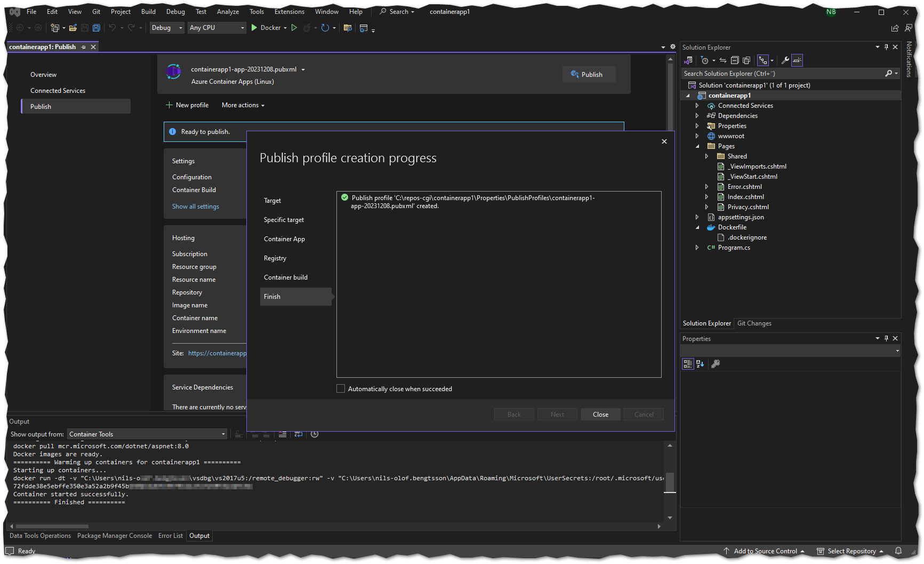The image size is (924, 564).
Task: Switch to Package Manager Console tab
Action: (114, 536)
